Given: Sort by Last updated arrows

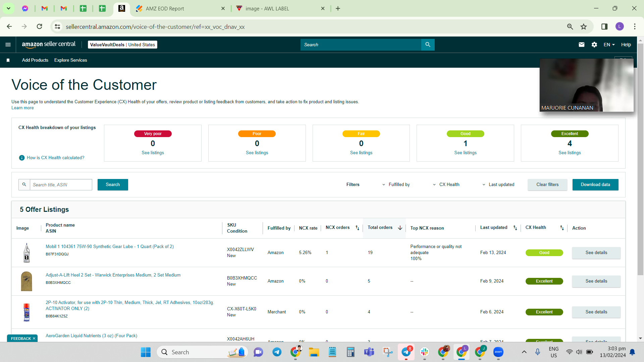Looking at the screenshot, I should pyautogui.click(x=515, y=228).
